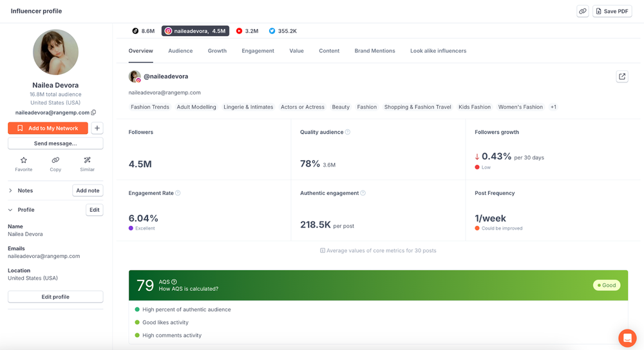Click the 1/week Post Frequency value

(x=490, y=218)
